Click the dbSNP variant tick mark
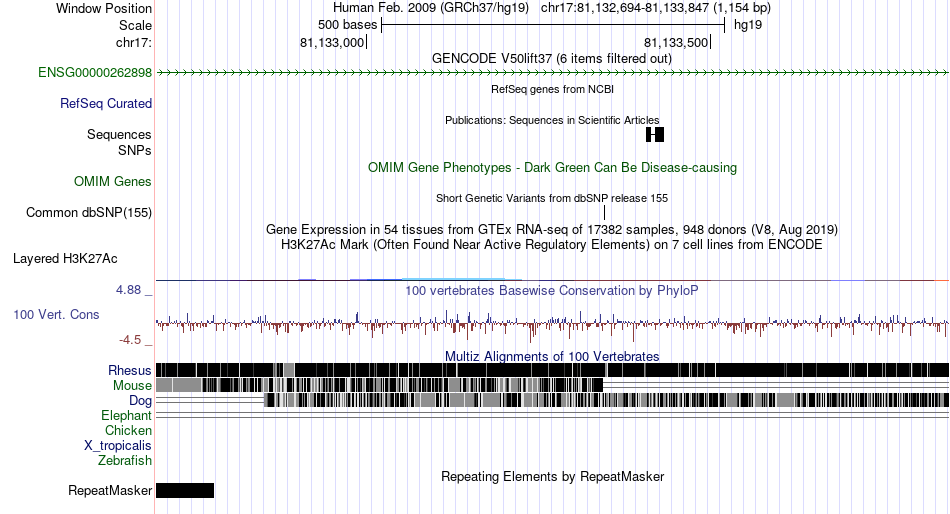 click(604, 212)
